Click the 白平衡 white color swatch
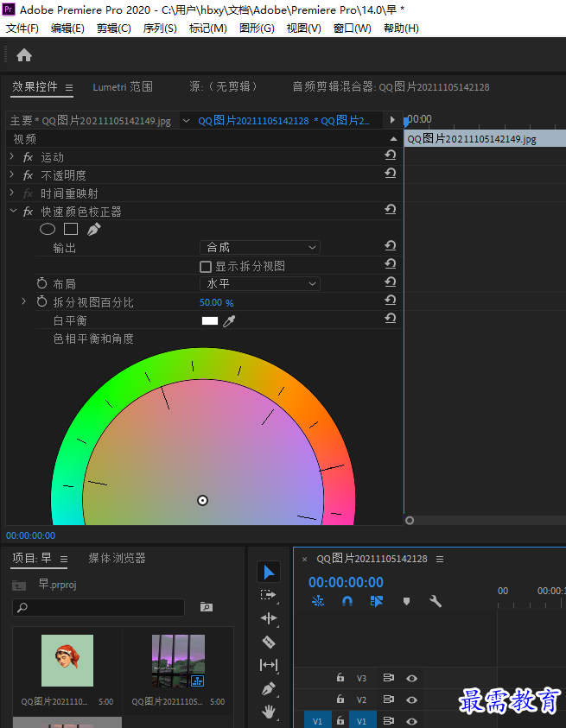 click(x=210, y=321)
